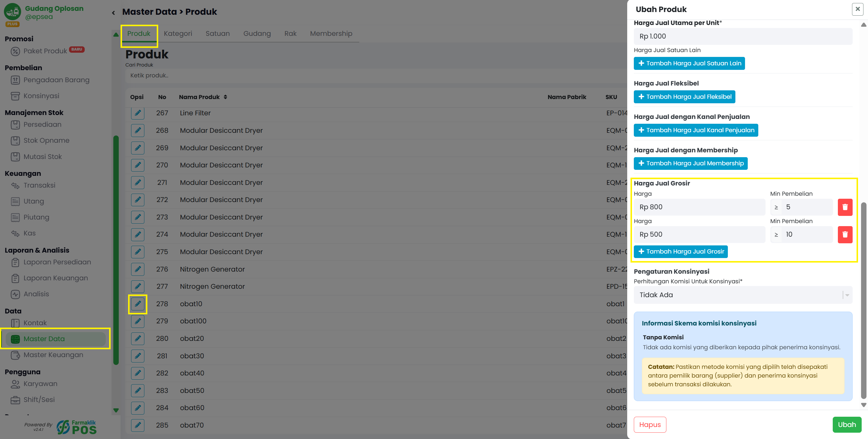Viewport: 868px width, 439px height.
Task: Click Tambah Harga Jual Kanal Penjualan
Action: [x=696, y=130]
